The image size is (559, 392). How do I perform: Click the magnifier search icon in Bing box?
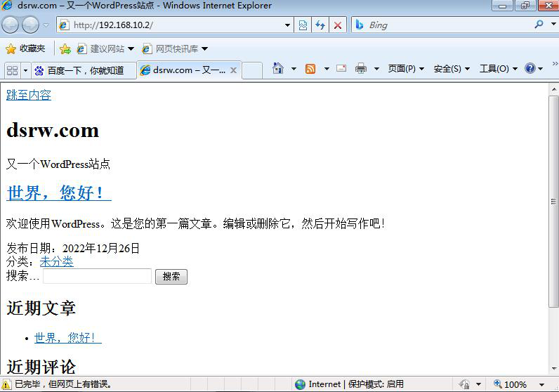pyautogui.click(x=539, y=25)
